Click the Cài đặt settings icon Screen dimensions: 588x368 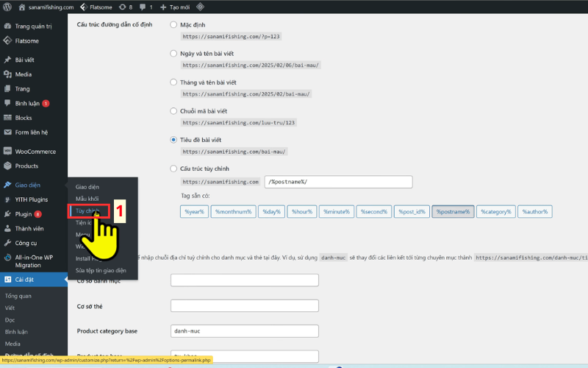point(7,280)
